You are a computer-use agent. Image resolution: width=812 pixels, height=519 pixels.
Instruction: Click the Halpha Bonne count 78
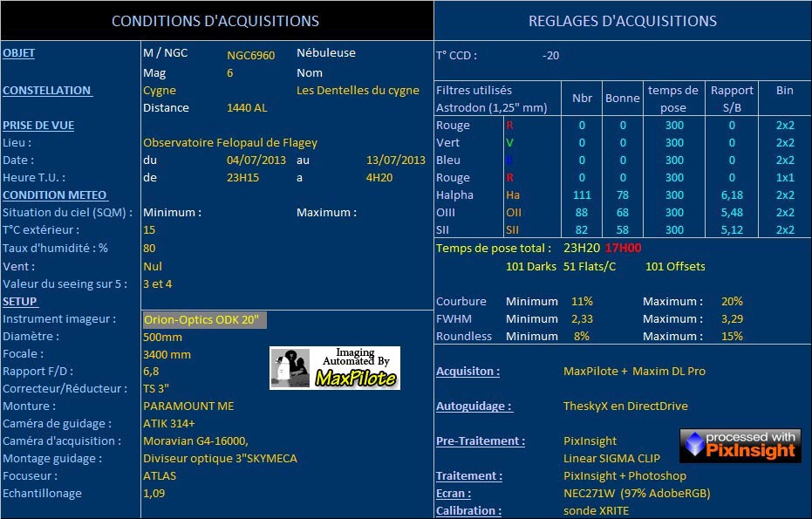pos(623,195)
